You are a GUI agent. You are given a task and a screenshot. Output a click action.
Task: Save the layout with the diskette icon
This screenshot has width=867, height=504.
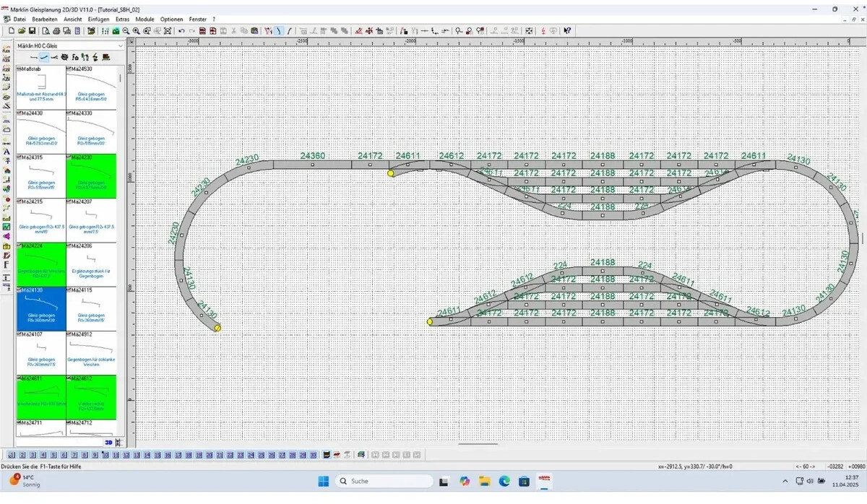coord(32,31)
